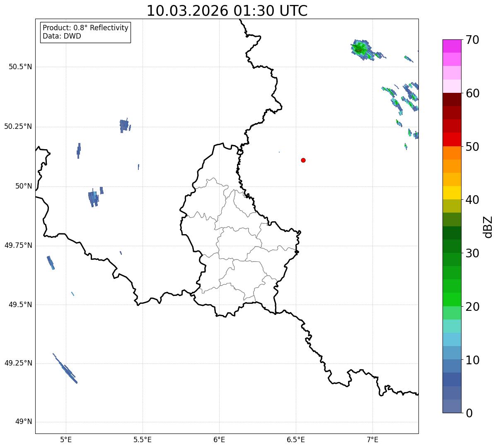Click the longitude label '7°E'
This screenshot has height=448, width=498.
click(372, 439)
